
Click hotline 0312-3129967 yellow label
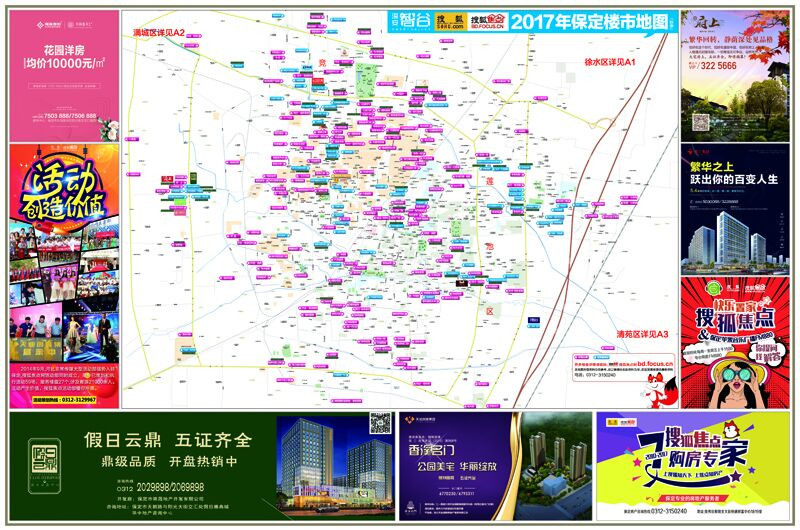pyautogui.click(x=64, y=400)
